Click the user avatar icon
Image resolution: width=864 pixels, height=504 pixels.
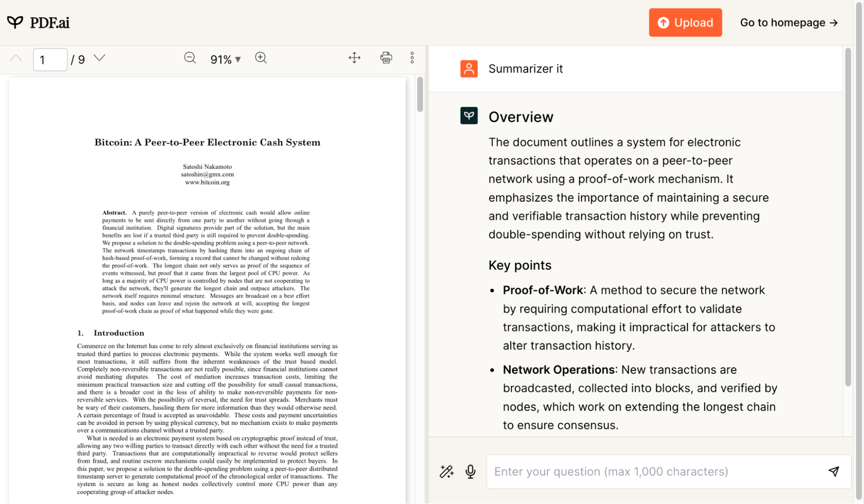[469, 69]
